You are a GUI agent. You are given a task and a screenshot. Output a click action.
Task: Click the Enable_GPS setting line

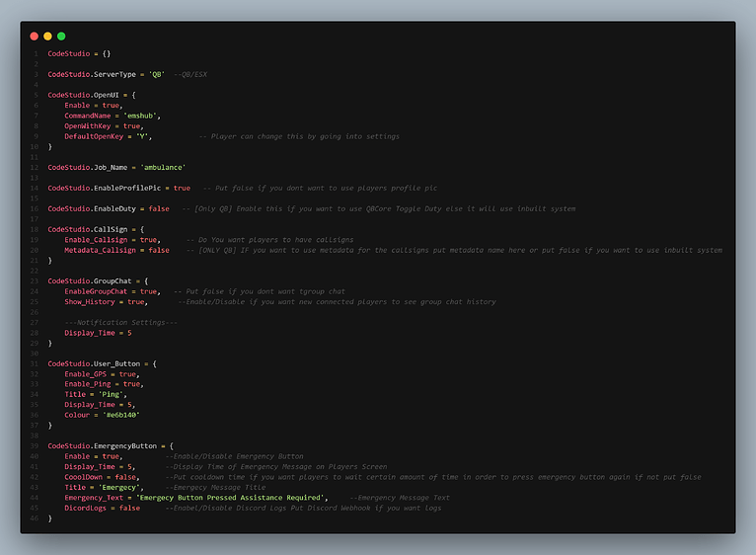pos(102,374)
